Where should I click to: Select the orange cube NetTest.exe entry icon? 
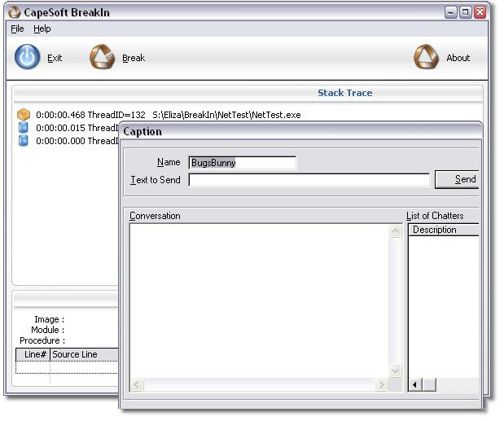23,115
